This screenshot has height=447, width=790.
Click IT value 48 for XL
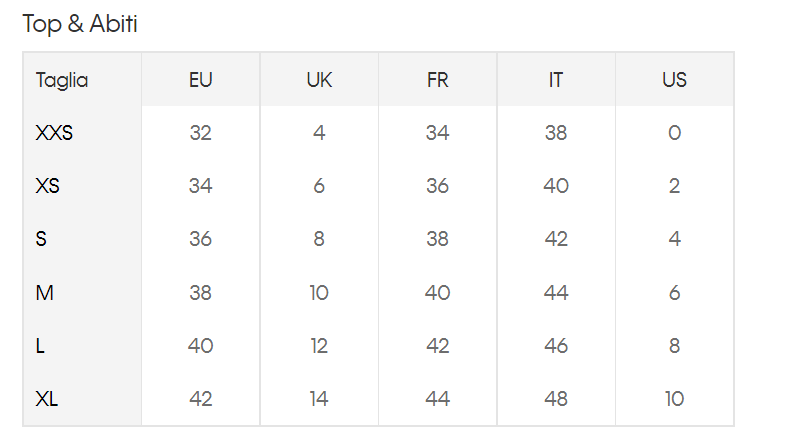[x=556, y=399]
